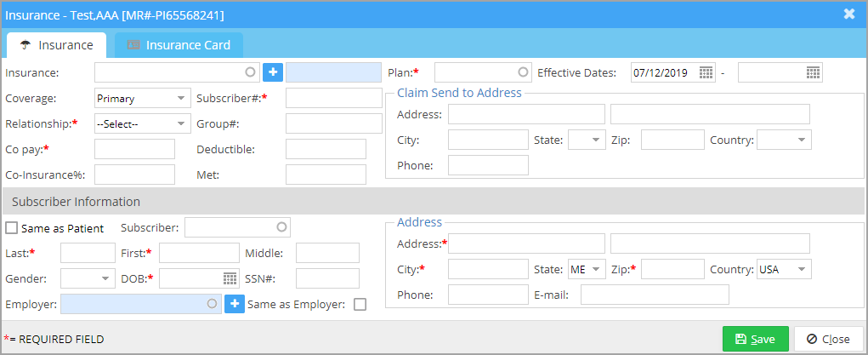868x355 pixels.
Task: Switch to the Insurance Card tab
Action: click(179, 45)
